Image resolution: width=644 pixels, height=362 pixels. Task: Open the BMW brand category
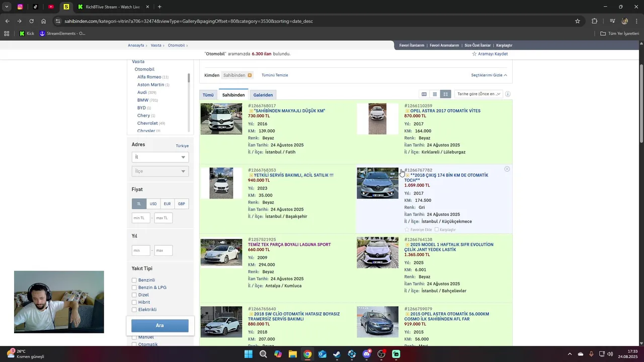coord(143,100)
